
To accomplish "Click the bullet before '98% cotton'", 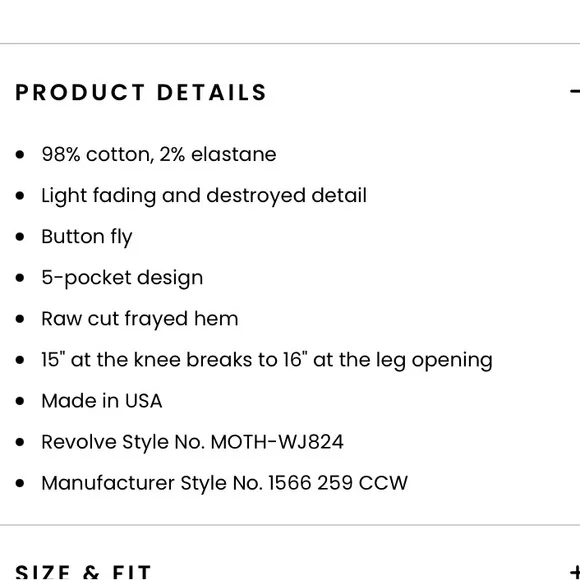I will click(20, 155).
